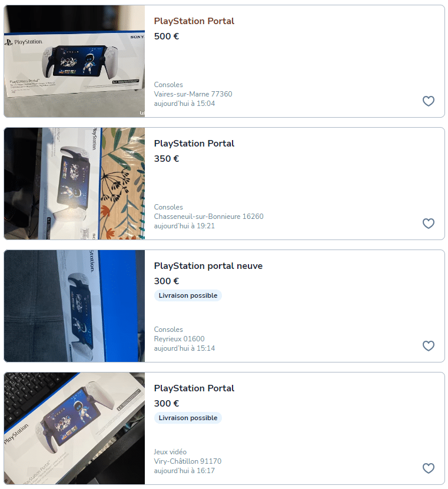
Task: View photo of box on floral tablecloth
Action: pos(74,184)
